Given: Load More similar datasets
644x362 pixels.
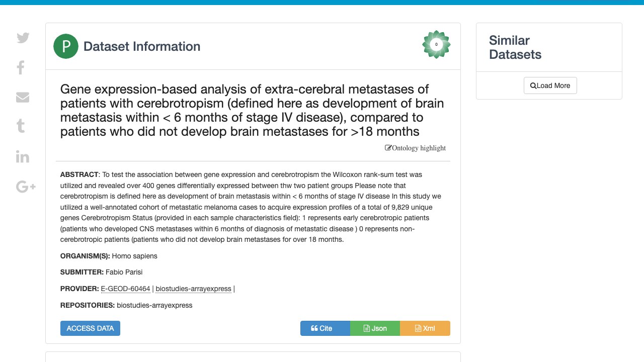Looking at the screenshot, I should pyautogui.click(x=550, y=85).
